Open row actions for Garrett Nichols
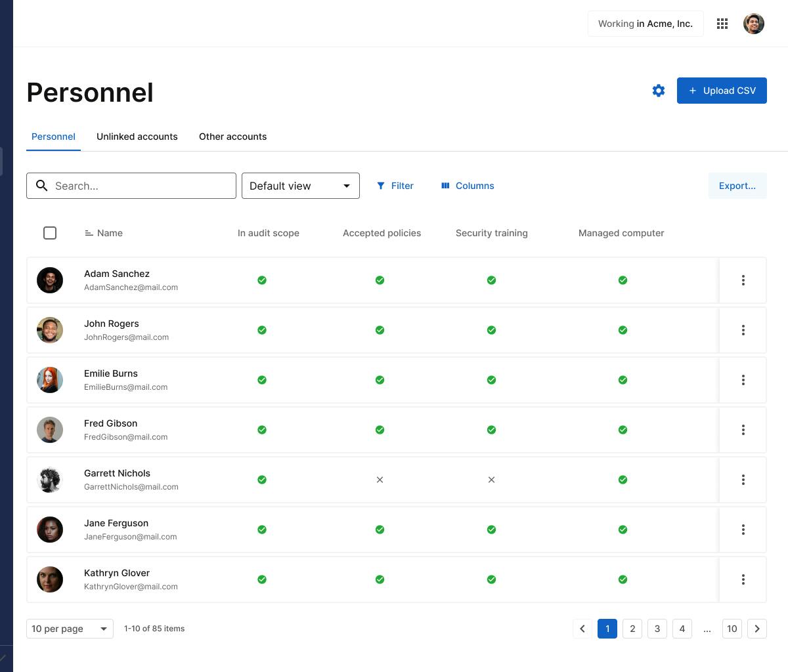Image resolution: width=788 pixels, height=672 pixels. point(743,480)
